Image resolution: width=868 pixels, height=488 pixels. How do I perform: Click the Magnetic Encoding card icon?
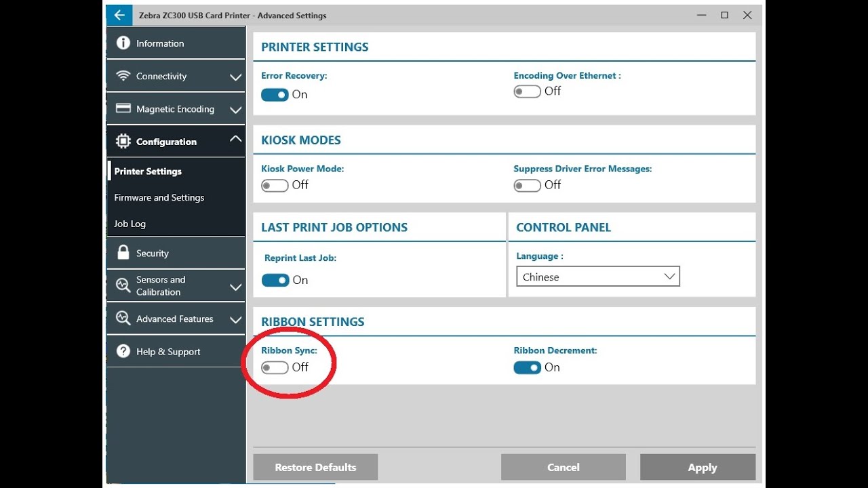(x=123, y=108)
